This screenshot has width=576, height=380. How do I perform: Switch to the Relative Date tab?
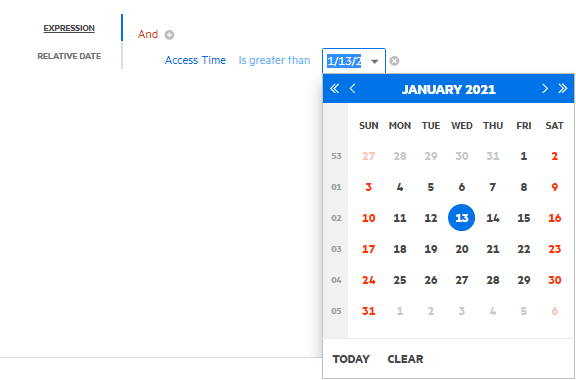[69, 56]
